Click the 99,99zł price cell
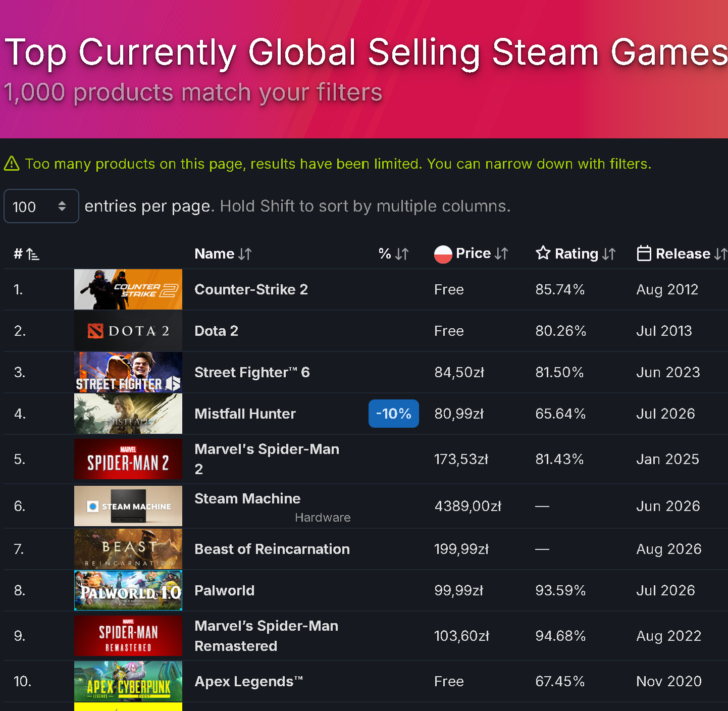This screenshot has width=728, height=711. 459,590
